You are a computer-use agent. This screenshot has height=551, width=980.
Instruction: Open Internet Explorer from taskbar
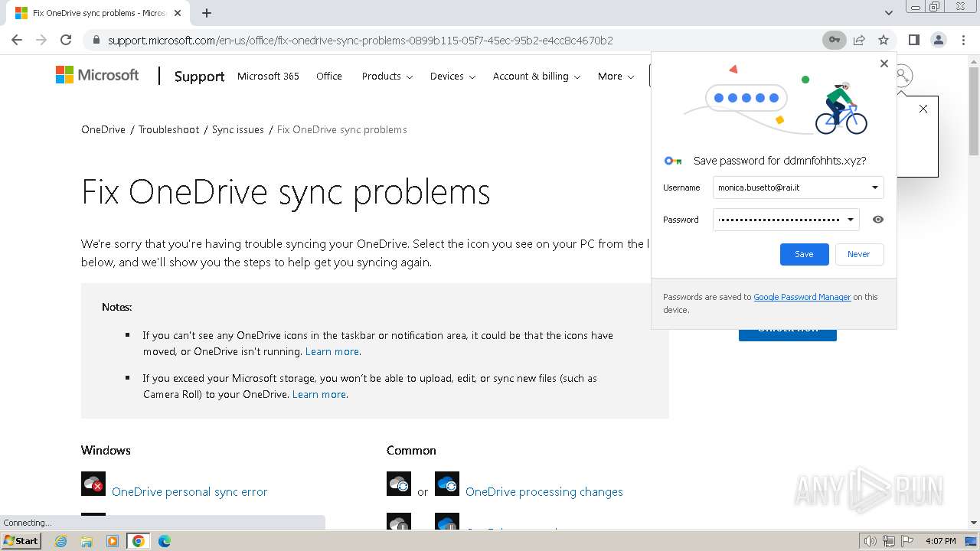coord(60,541)
